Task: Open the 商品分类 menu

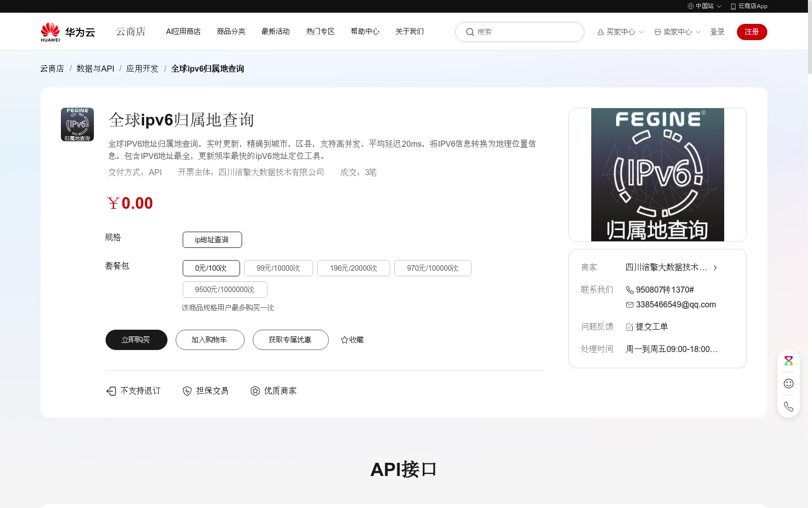Action: (x=231, y=31)
